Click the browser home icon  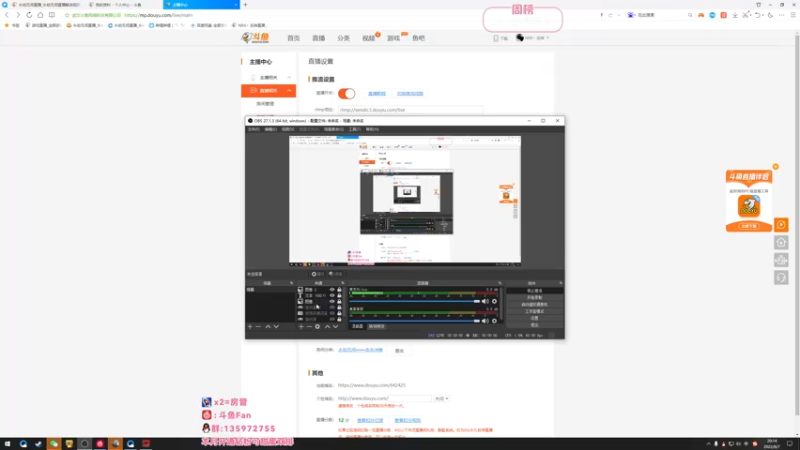click(40, 15)
